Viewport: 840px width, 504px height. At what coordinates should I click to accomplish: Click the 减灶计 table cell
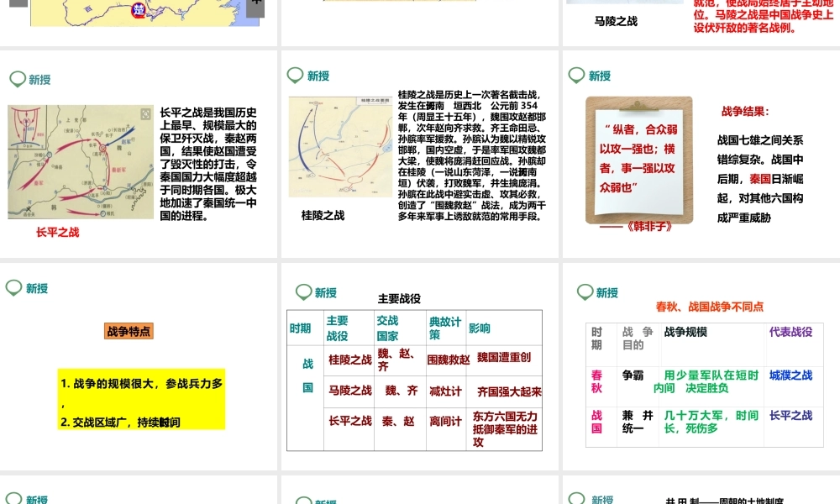pyautogui.click(x=445, y=391)
